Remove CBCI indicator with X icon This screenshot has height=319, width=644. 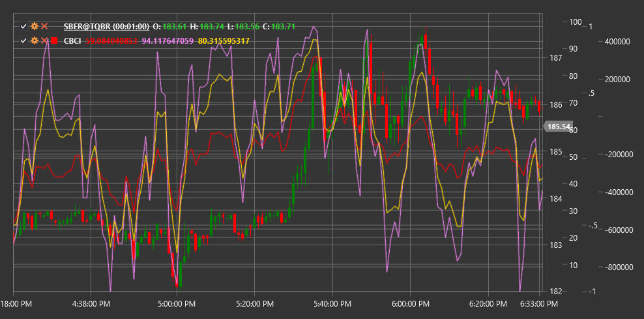[45, 40]
